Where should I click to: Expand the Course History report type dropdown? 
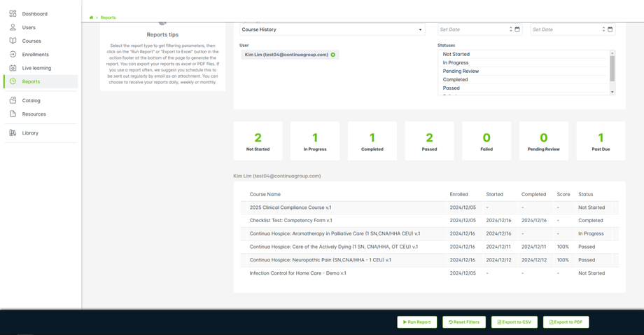pos(420,29)
